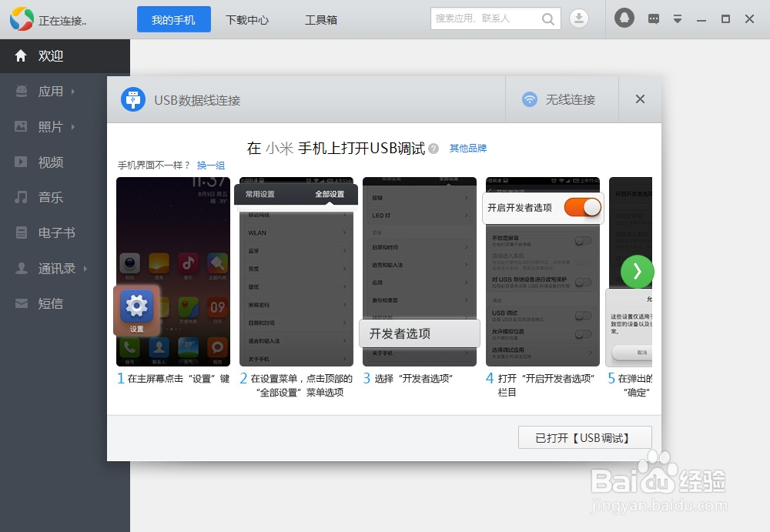Open the 其他品牌 link
The image size is (770, 532).
point(468,149)
